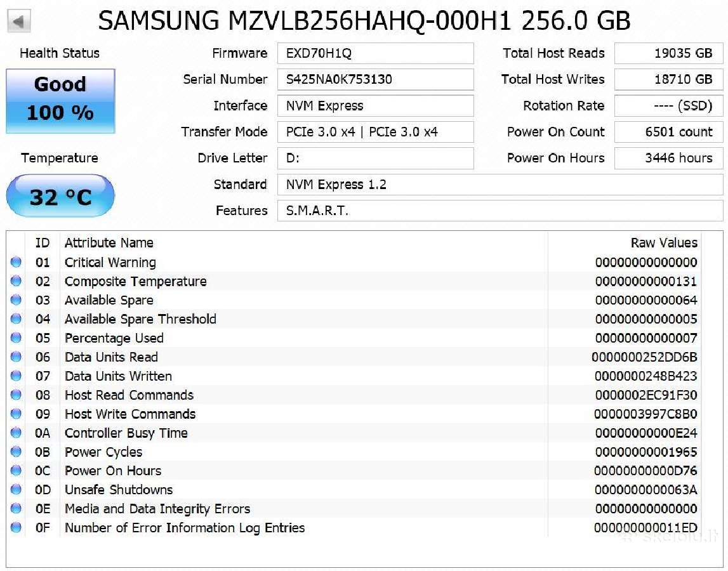Click raw value 0000000000E24
This screenshot has width=728, height=571.
pos(646,433)
